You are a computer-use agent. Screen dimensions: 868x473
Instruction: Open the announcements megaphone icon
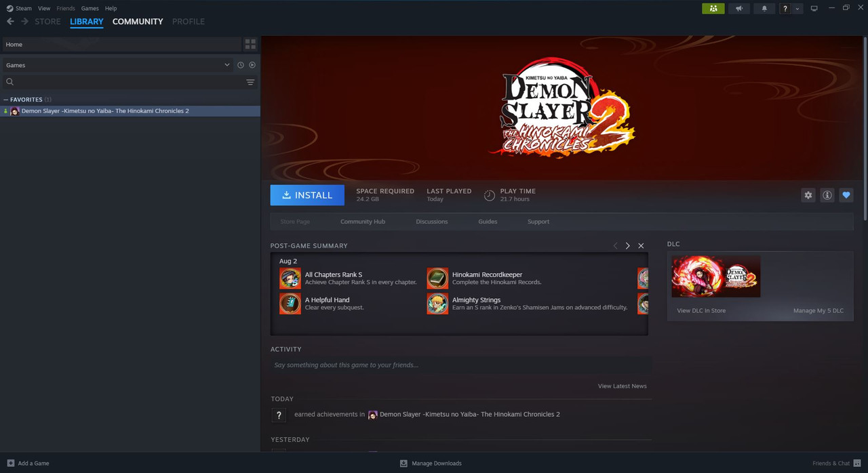pyautogui.click(x=739, y=8)
